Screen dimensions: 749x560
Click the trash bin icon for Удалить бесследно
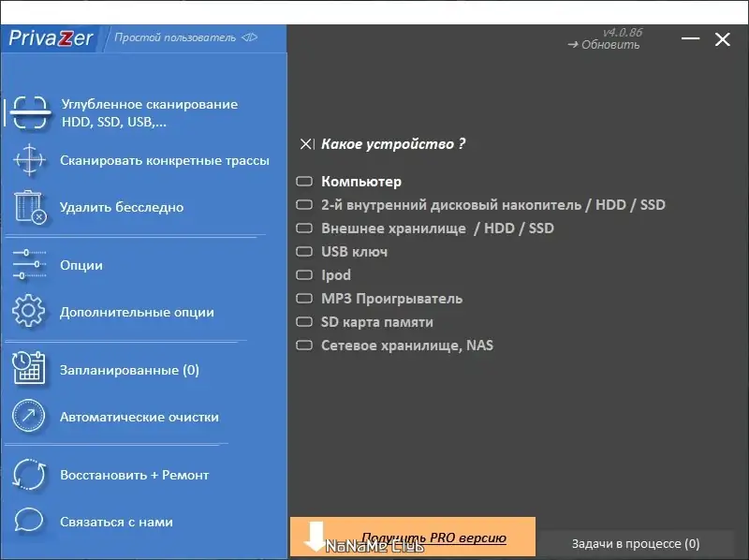coord(30,207)
